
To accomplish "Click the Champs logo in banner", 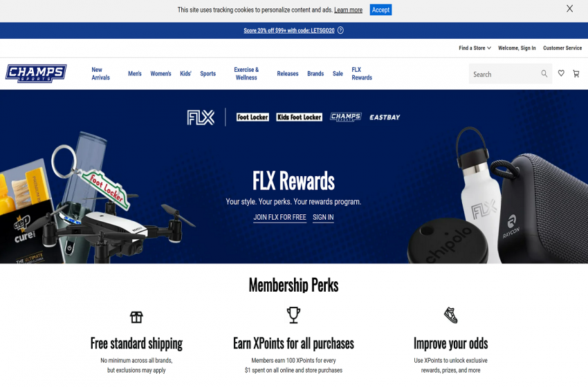I will point(346,117).
